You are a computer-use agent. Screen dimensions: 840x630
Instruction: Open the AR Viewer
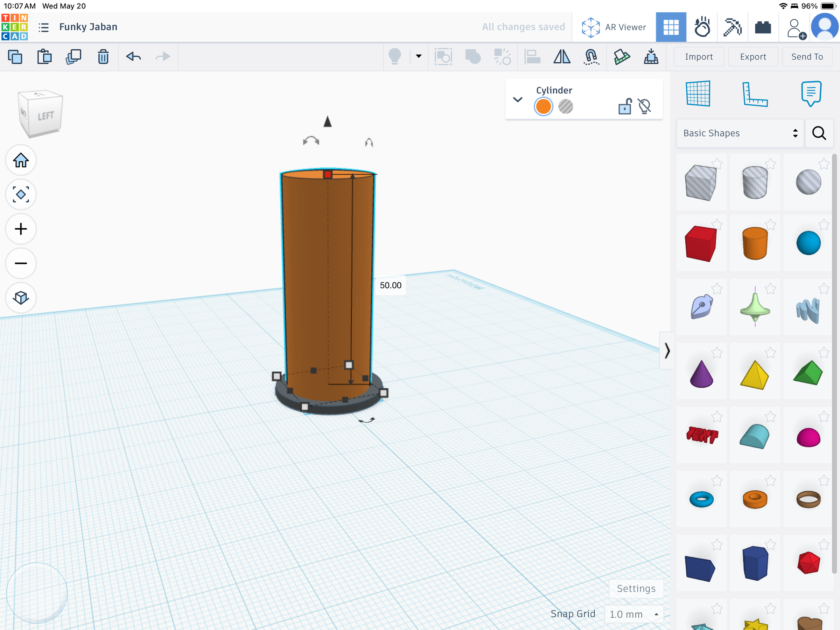(614, 27)
